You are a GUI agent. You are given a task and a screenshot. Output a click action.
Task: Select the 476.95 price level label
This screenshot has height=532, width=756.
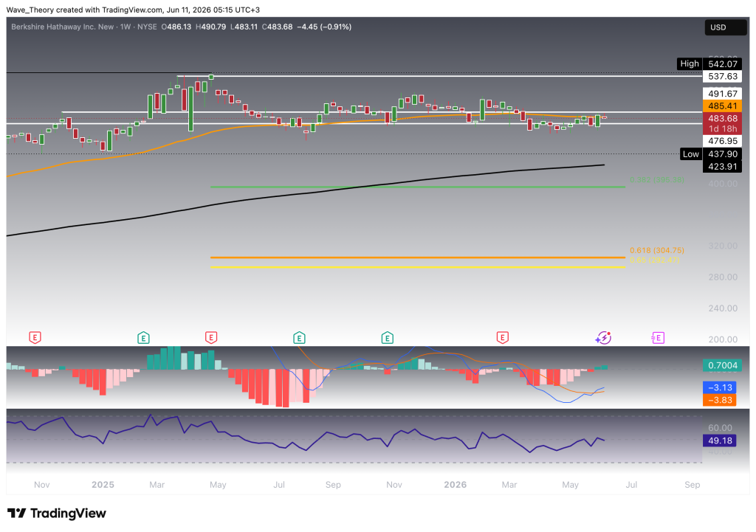pos(722,141)
